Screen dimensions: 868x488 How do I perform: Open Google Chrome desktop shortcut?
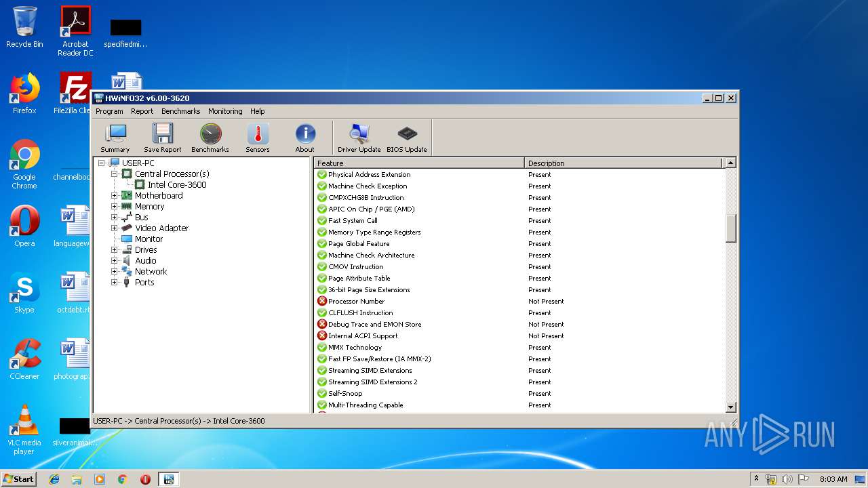24,165
